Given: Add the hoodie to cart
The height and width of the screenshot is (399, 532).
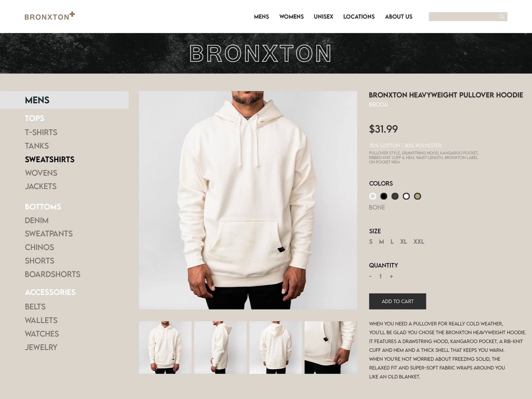Looking at the screenshot, I should [398, 301].
